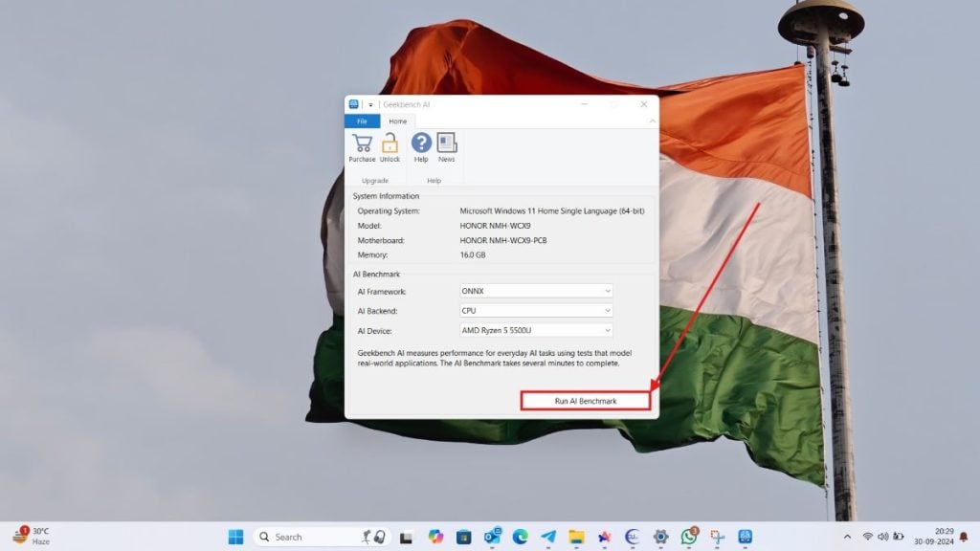Open the clock and date 20:29

[934, 537]
